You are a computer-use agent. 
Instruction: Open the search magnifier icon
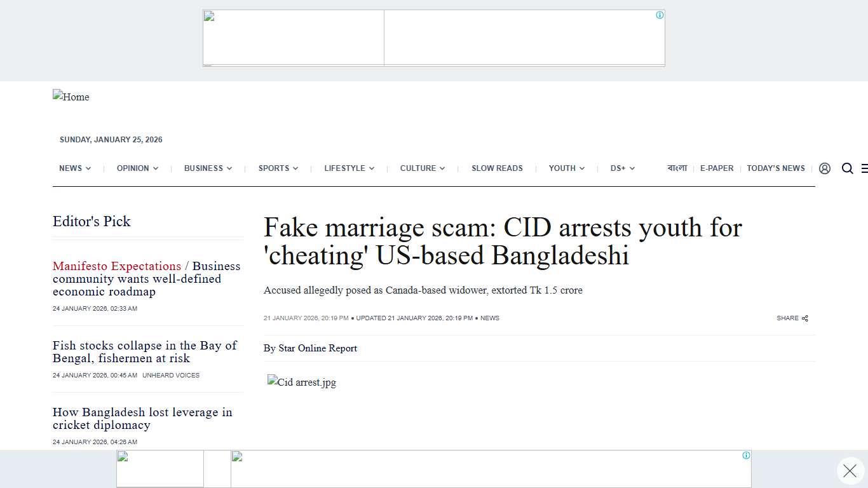pos(848,168)
